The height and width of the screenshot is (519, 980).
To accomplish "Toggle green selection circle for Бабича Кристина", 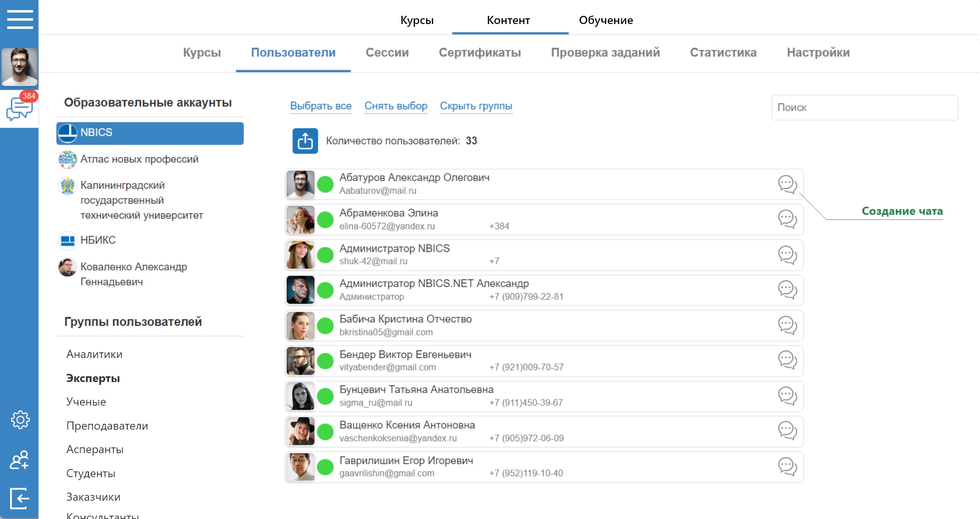I will (x=326, y=326).
